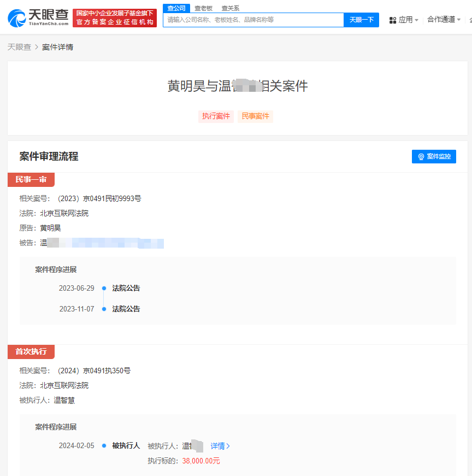Image resolution: width=472 pixels, height=476 pixels.
Task: Click the red 官方备案企业征信机构 badge
Action: pyautogui.click(x=115, y=22)
